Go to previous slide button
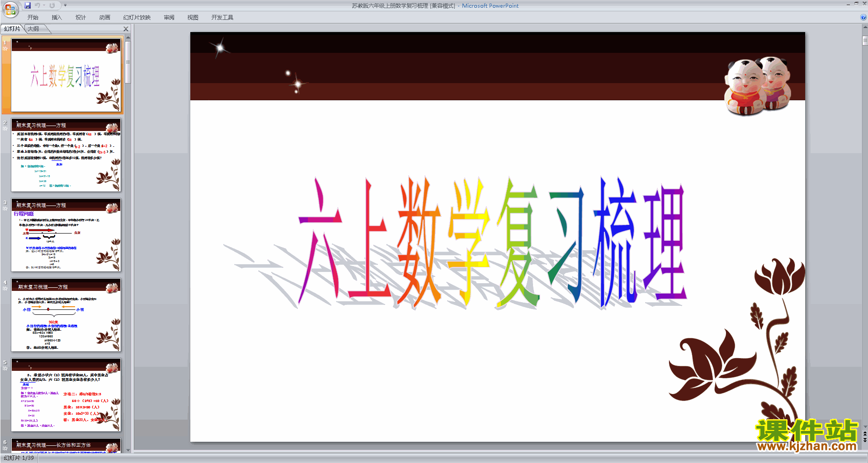Image resolution: width=868 pixels, height=463 pixels. point(865,434)
